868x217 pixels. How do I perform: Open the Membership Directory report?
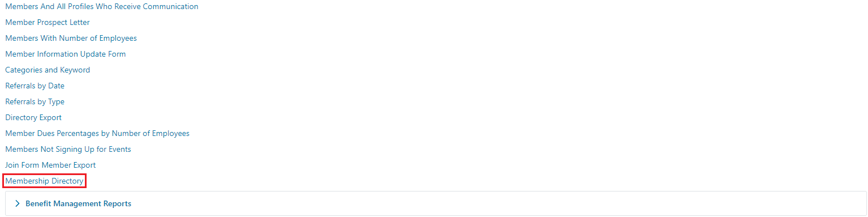[x=44, y=181]
